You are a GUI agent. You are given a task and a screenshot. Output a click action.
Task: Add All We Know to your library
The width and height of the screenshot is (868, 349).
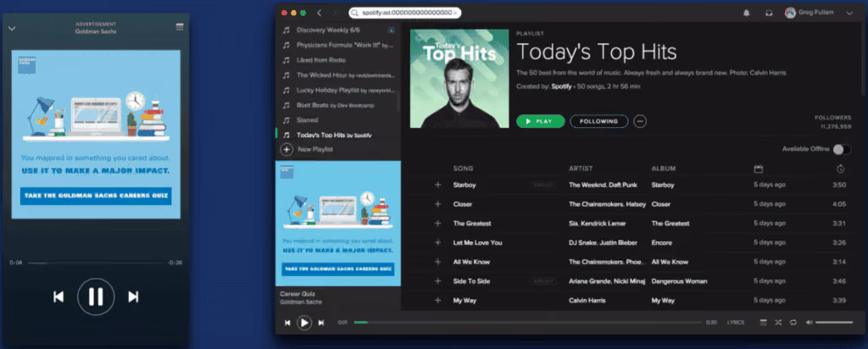click(438, 262)
